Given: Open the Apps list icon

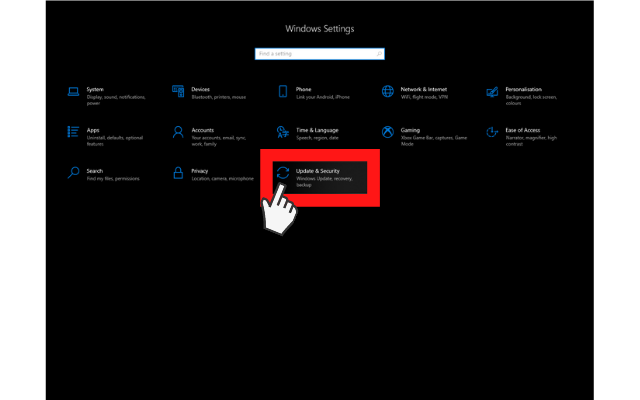Looking at the screenshot, I should 73,131.
